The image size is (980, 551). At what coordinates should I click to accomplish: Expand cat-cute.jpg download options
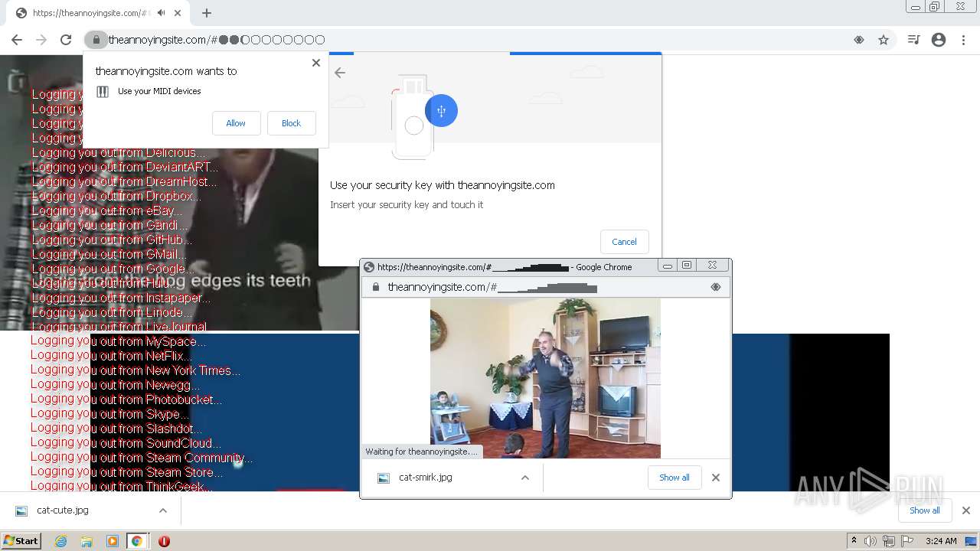(163, 510)
